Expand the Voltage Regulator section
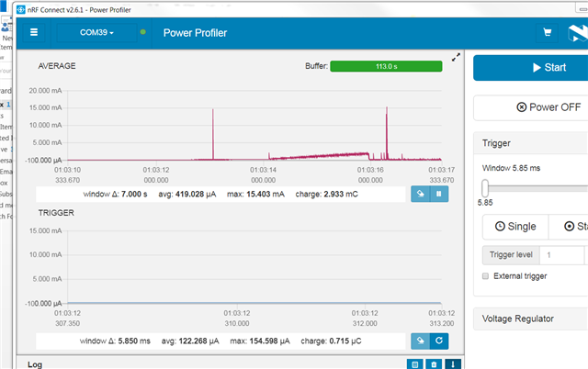Screen dimensions: 588x369 (x=531, y=319)
